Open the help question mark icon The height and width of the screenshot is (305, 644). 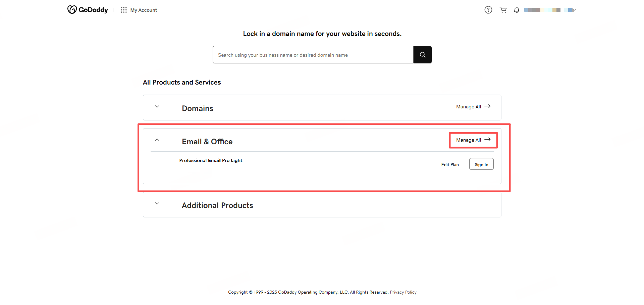pyautogui.click(x=488, y=10)
